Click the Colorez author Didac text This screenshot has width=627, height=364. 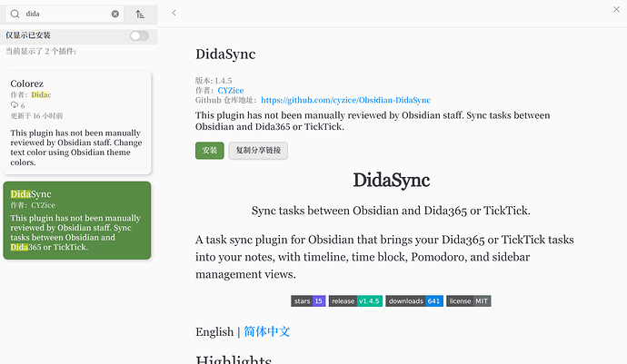tap(41, 94)
